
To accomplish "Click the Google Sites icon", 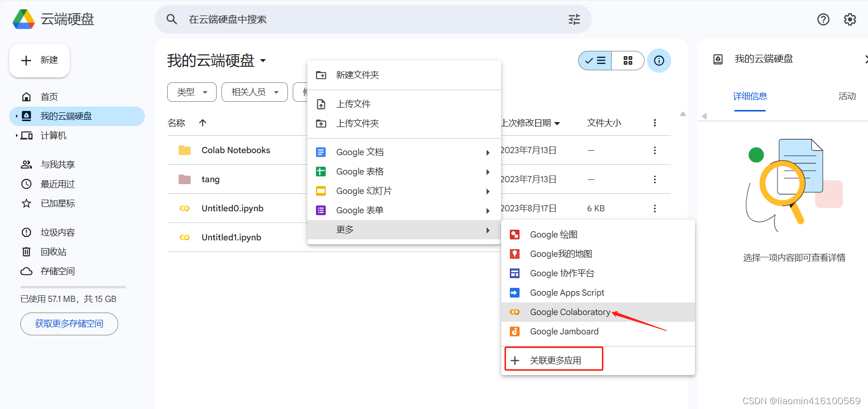I will pos(515,273).
